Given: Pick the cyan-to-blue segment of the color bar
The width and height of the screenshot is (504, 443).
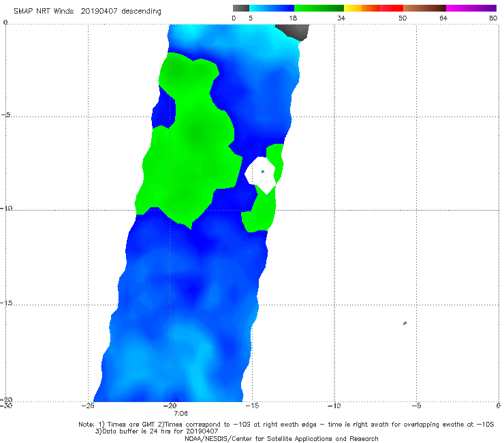Looking at the screenshot, I should point(272,8).
